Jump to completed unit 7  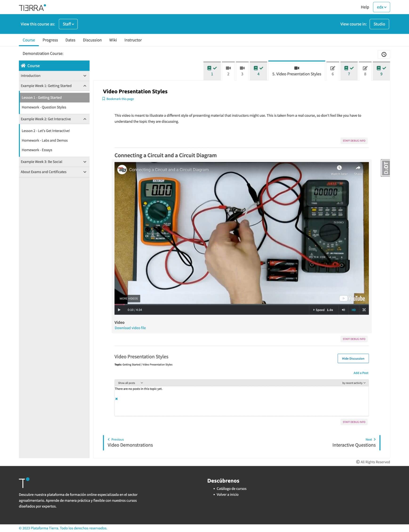pyautogui.click(x=349, y=71)
